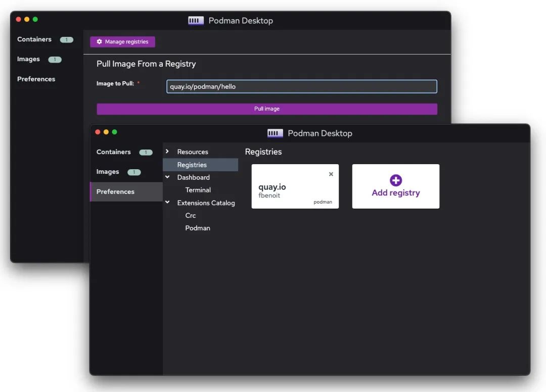
Task: Click the gear icon in Manage registries button
Action: 99,42
